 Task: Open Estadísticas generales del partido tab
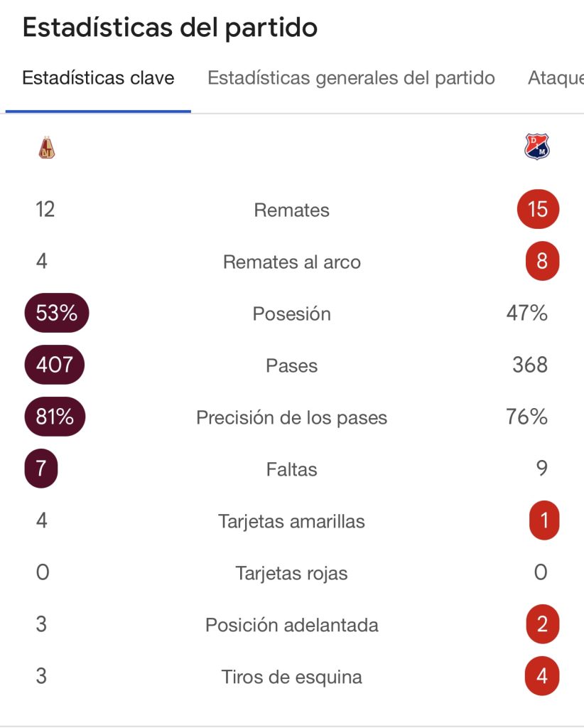(351, 77)
